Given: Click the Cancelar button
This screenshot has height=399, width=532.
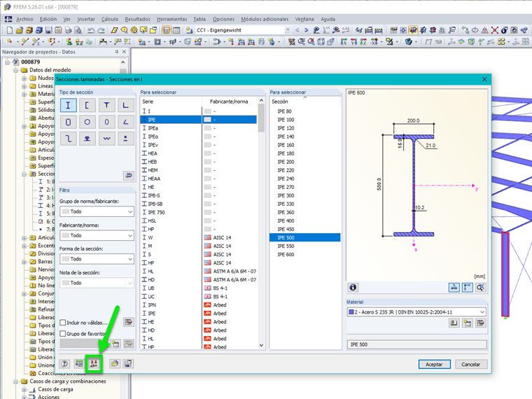Looking at the screenshot, I should [x=471, y=365].
